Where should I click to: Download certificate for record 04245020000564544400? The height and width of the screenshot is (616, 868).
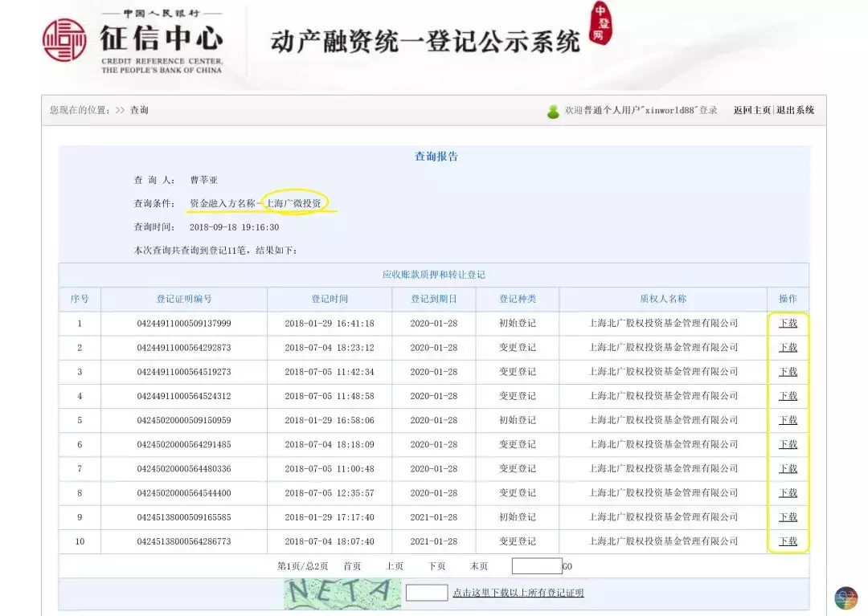coord(788,492)
